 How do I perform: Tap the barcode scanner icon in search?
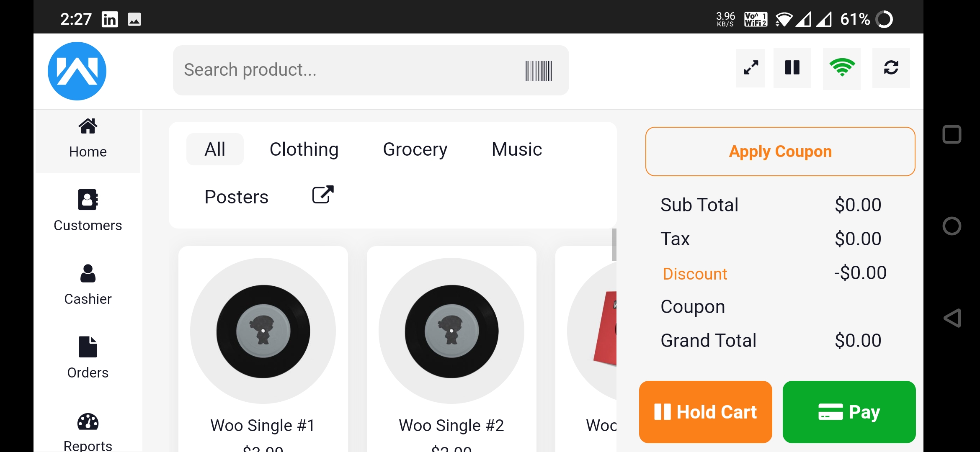[x=539, y=71]
